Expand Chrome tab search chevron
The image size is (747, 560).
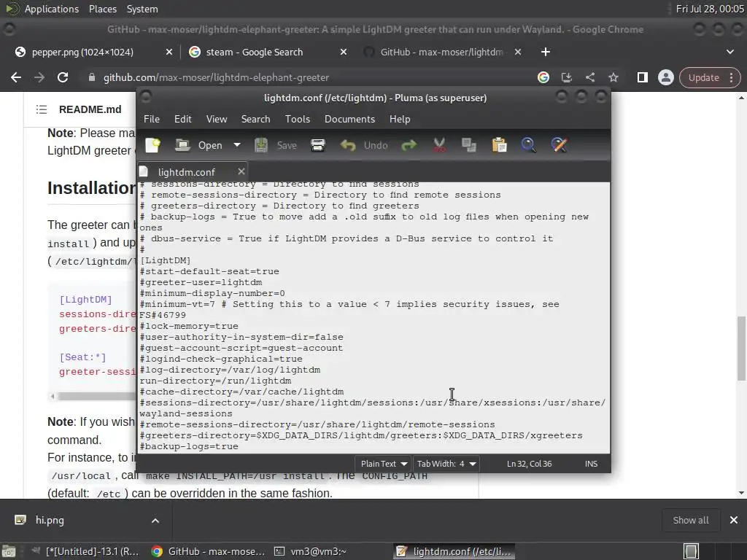pos(729,52)
